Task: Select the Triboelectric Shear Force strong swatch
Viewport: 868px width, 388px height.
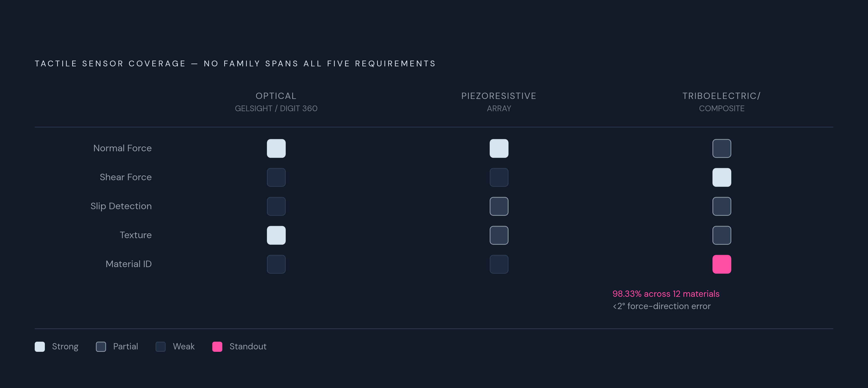Action: (x=721, y=177)
